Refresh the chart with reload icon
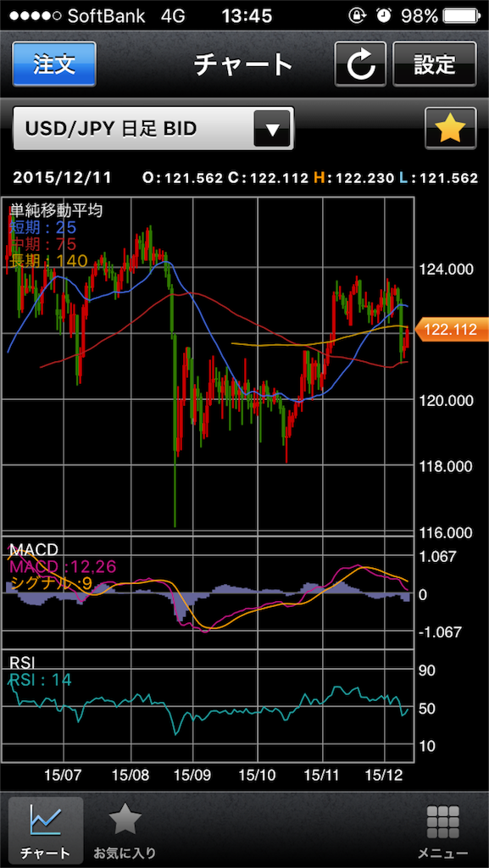Screen dimensions: 489x868 click(360, 64)
